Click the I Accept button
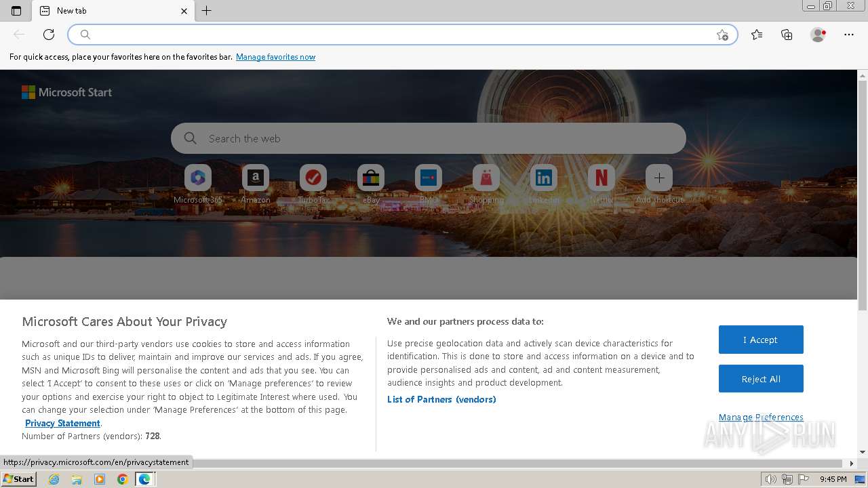 (761, 340)
